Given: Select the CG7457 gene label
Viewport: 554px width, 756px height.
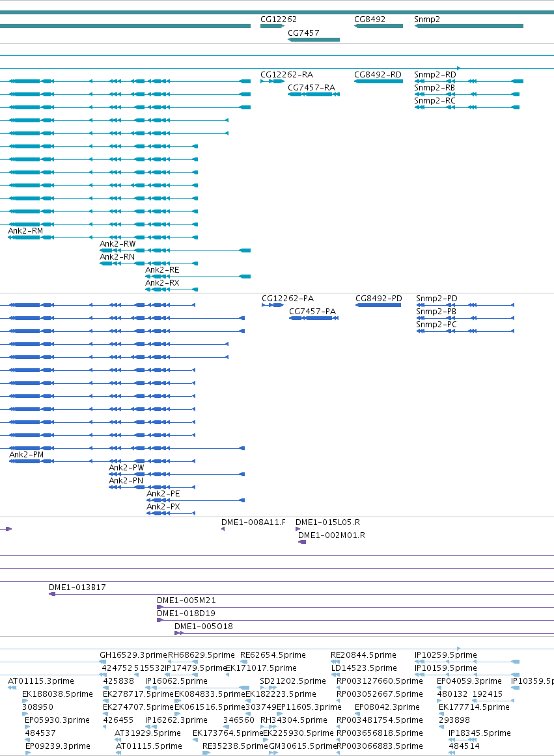Looking at the screenshot, I should coord(303,33).
